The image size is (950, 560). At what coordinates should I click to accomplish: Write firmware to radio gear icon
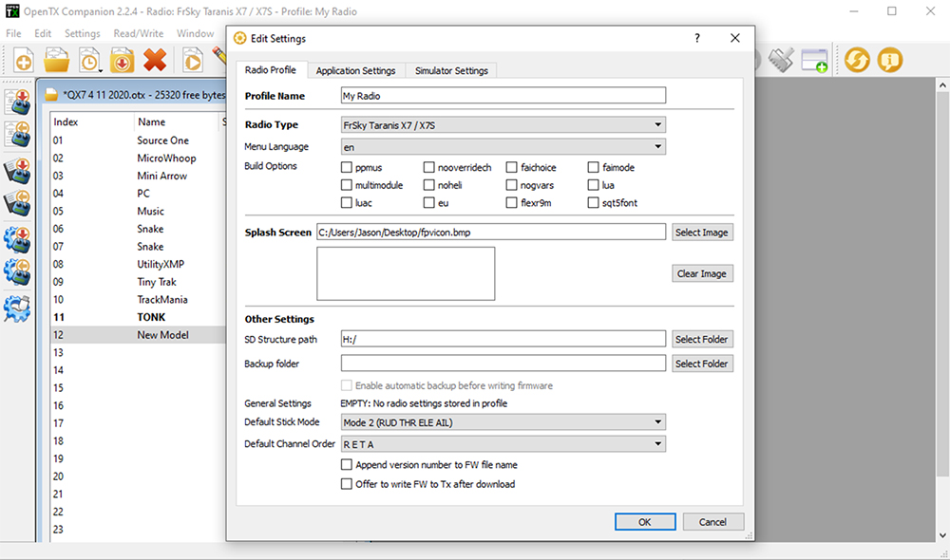[x=17, y=240]
